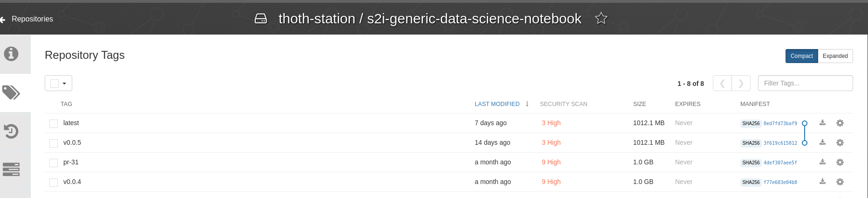Open the select-all tags dropdown

(64, 83)
